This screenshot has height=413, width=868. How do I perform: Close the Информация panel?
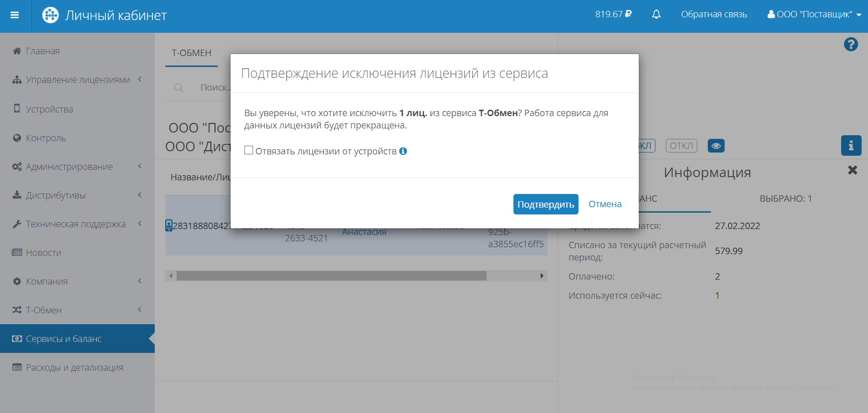coord(853,170)
